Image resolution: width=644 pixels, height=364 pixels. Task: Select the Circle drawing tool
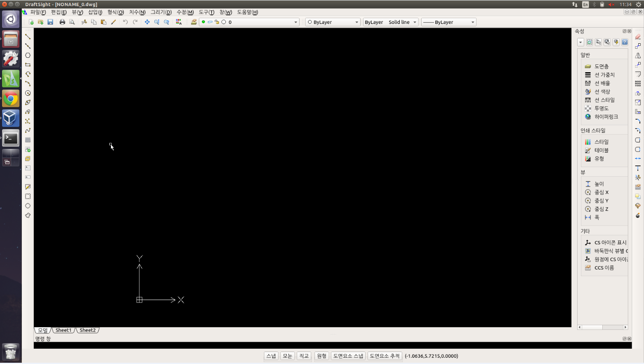click(28, 93)
